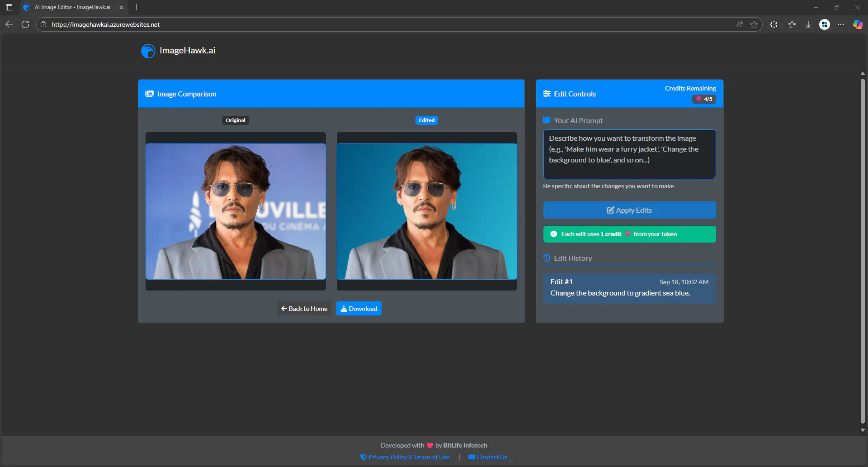868x467 pixels.
Task: Click the site lock info icon
Action: click(x=43, y=24)
